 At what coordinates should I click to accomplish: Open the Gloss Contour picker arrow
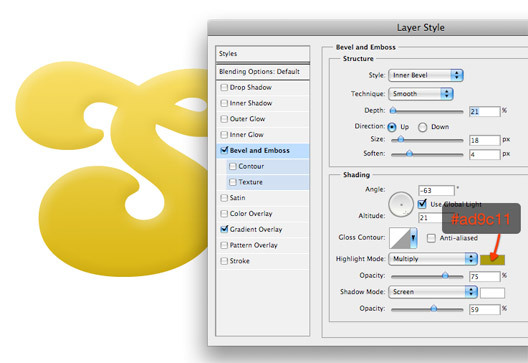[413, 238]
